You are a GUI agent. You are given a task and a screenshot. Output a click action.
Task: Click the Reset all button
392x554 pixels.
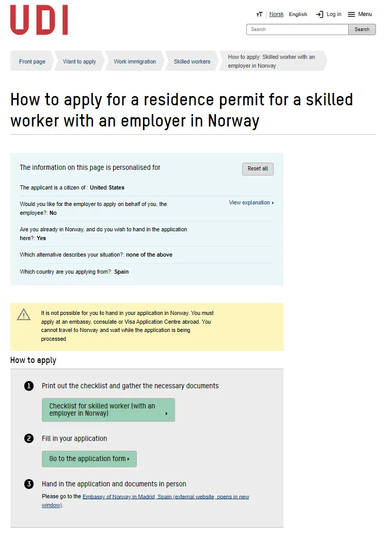258,169
